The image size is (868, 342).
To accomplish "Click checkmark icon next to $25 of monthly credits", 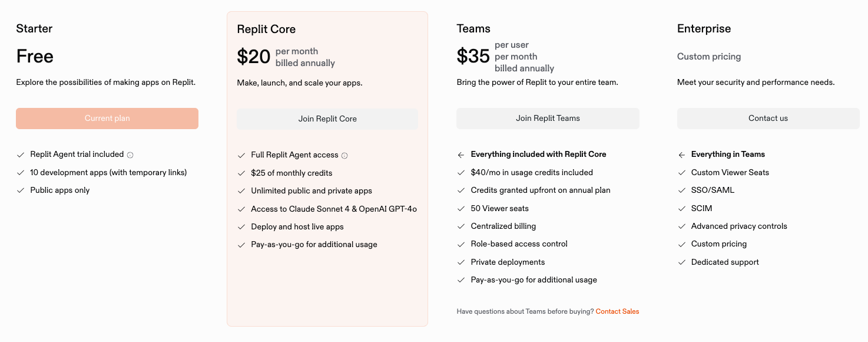I will click(241, 173).
